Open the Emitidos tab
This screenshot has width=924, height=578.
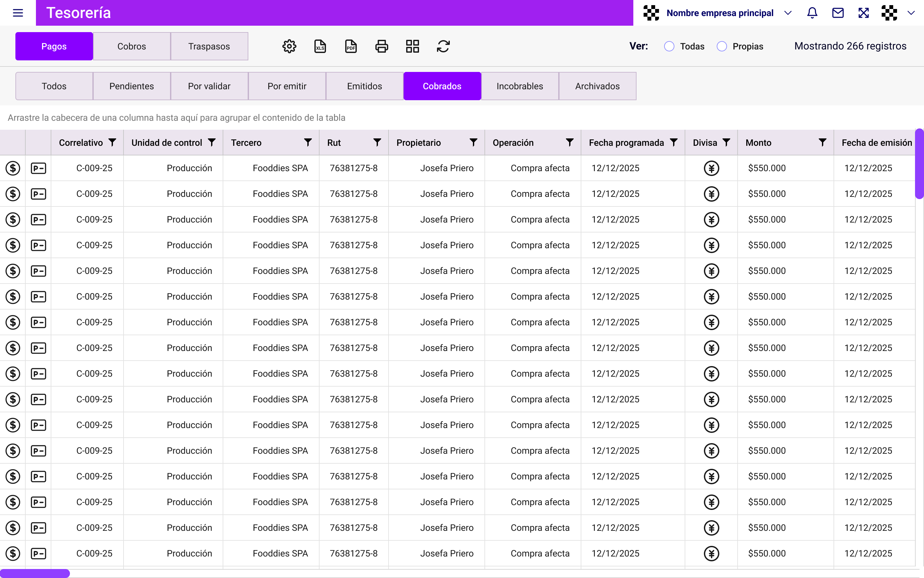pos(365,86)
